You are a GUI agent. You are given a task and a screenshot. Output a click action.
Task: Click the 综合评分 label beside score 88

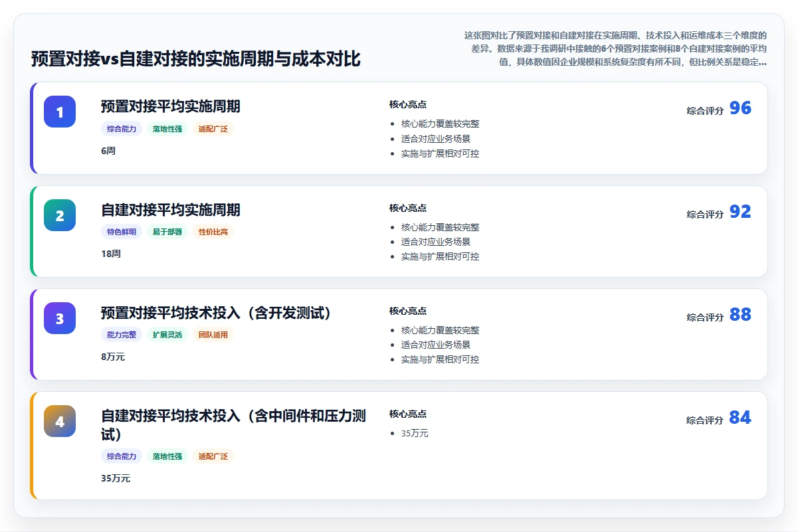pos(705,317)
